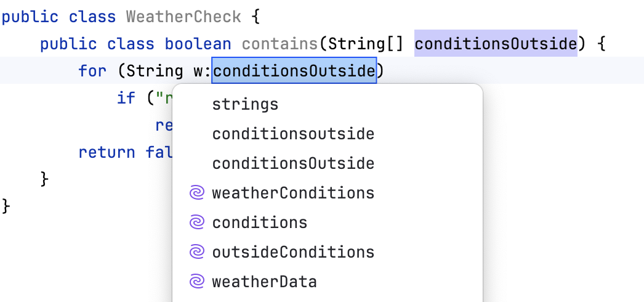Click the rename field in the for loop
The width and height of the screenshot is (644, 302).
click(294, 72)
